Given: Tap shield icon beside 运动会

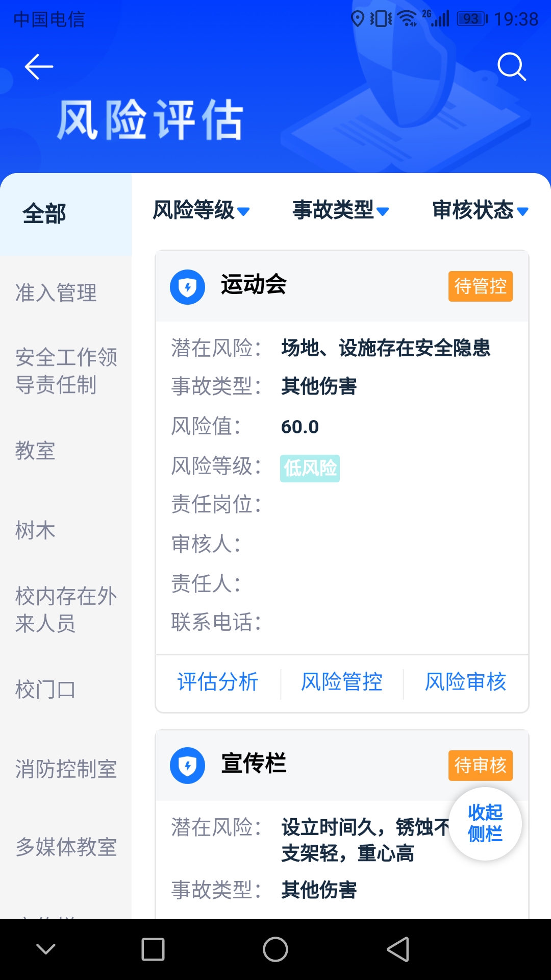Looking at the screenshot, I should [x=187, y=287].
